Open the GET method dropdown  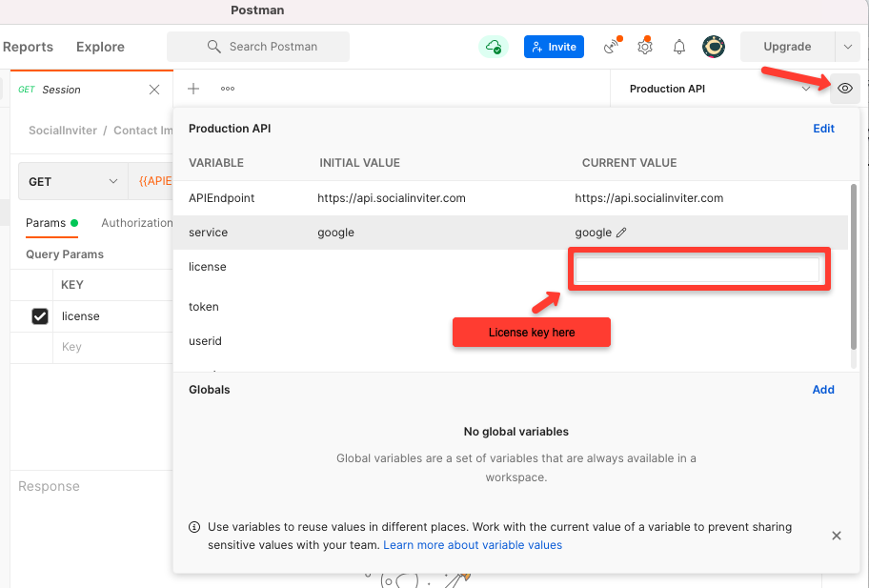coord(73,182)
